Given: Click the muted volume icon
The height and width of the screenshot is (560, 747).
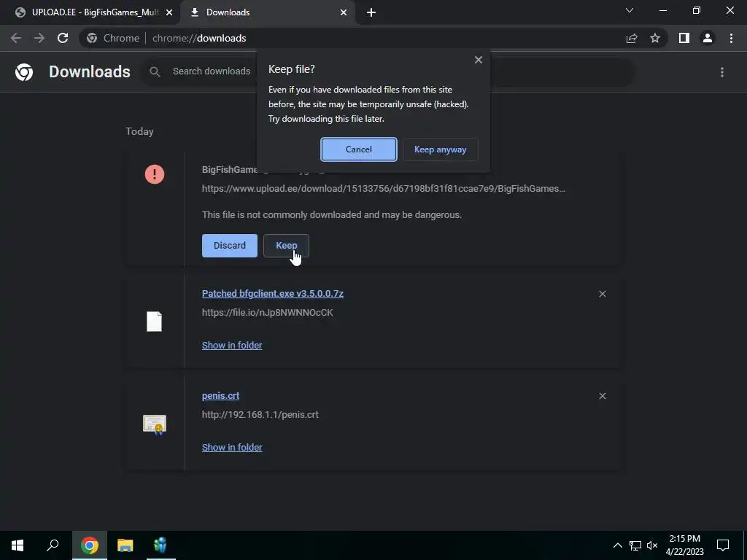Looking at the screenshot, I should click(652, 545).
